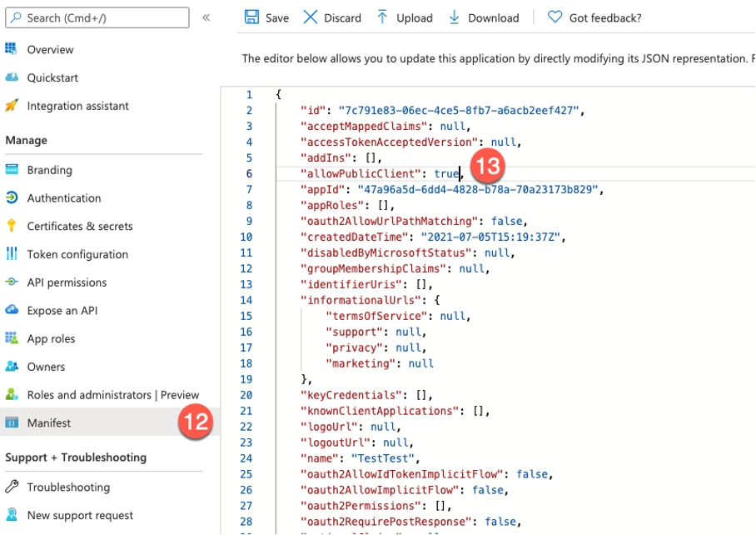The height and width of the screenshot is (535, 756).
Task: Click the Discard X icon
Action: [310, 17]
